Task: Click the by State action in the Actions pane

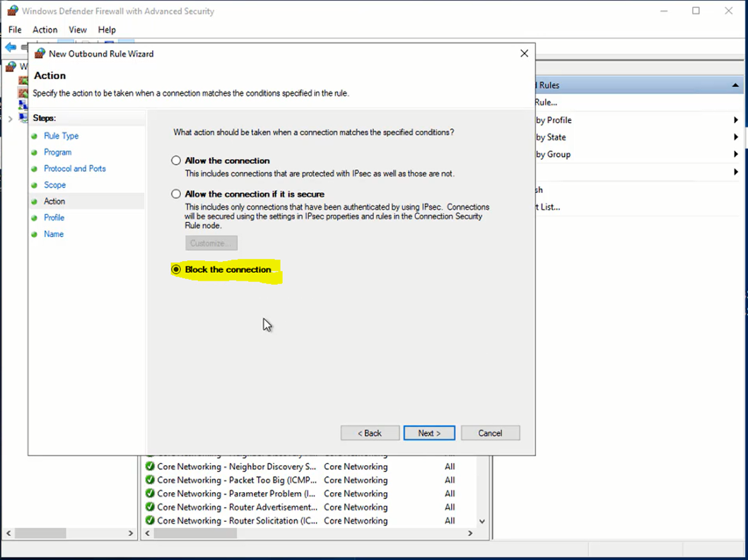Action: tap(551, 137)
